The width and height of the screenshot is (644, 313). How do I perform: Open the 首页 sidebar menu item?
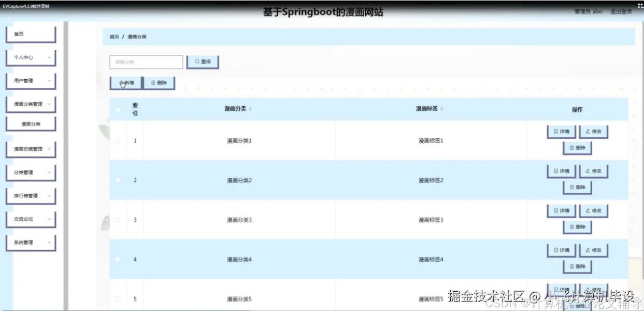click(x=30, y=34)
